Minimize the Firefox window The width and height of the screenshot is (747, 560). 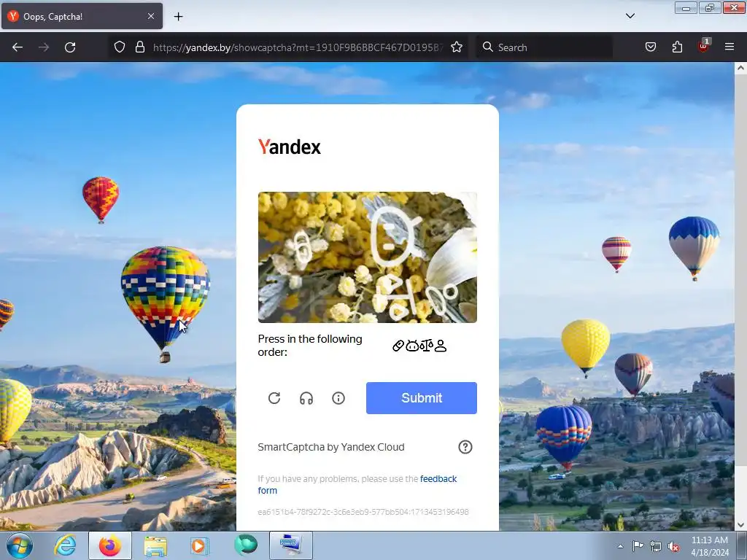click(x=686, y=7)
